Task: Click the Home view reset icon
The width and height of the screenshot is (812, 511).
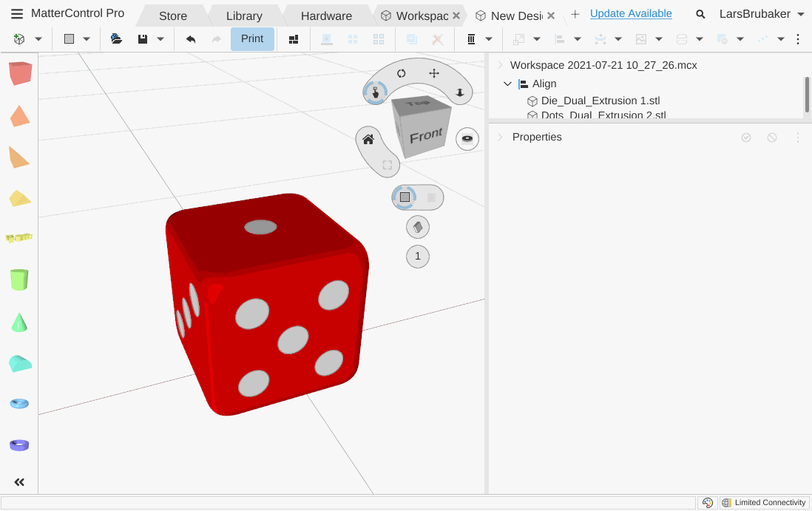Action: tap(368, 139)
